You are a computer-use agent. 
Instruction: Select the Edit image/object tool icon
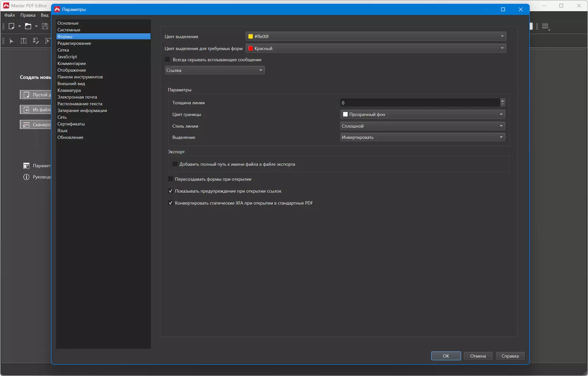pyautogui.click(x=36, y=41)
